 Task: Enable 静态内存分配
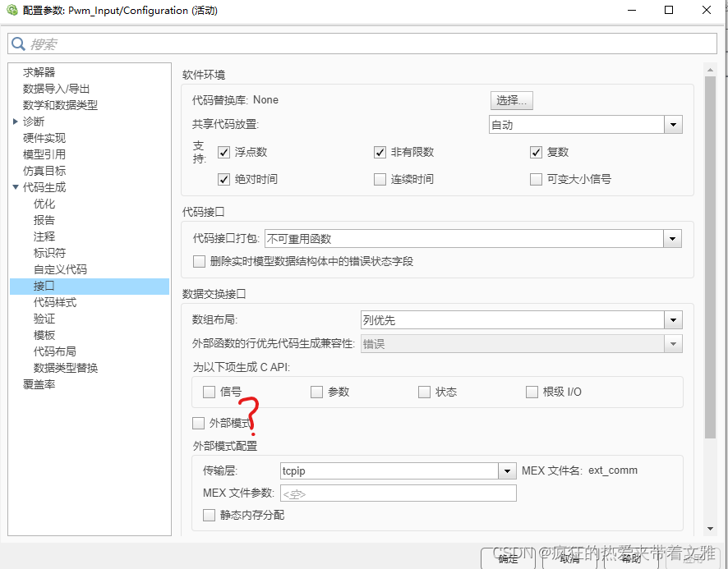coord(209,515)
